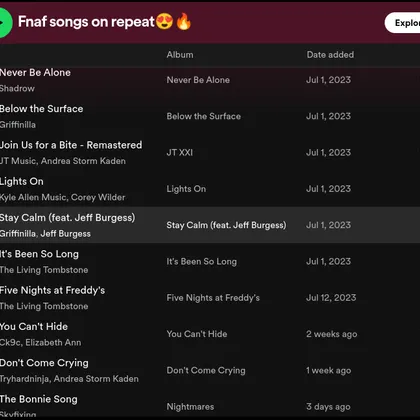Click the Date added column header
The image size is (420, 420).
330,55
